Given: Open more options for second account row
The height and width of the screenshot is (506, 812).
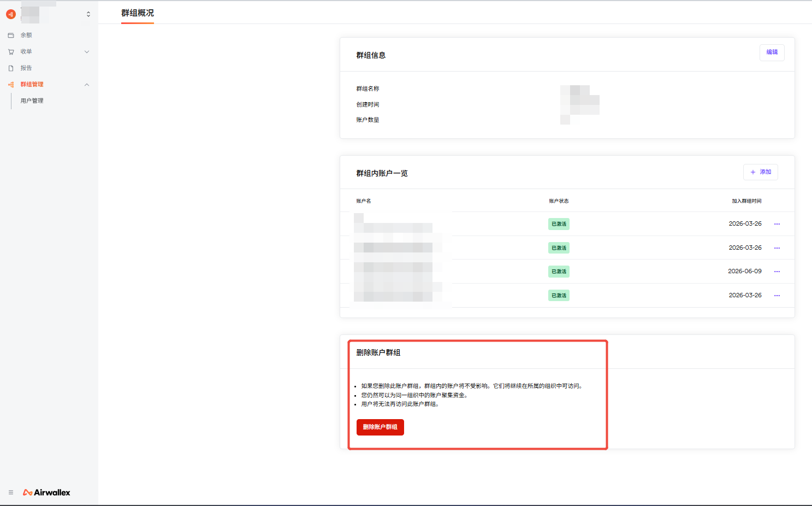Looking at the screenshot, I should click(777, 248).
